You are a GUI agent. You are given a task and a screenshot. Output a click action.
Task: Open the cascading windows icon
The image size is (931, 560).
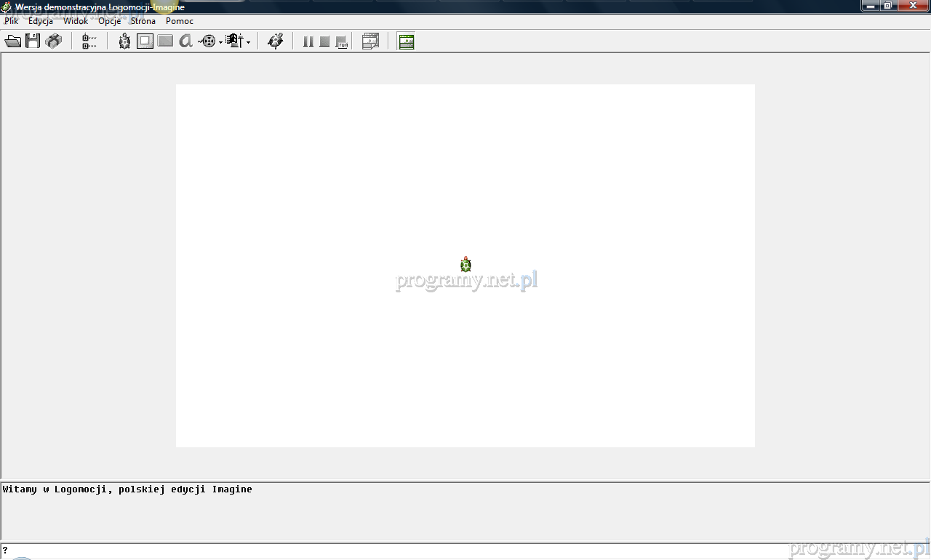coord(370,41)
